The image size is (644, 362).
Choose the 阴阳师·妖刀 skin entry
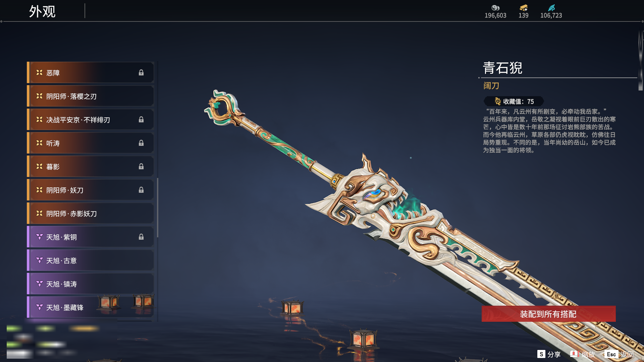pos(91,190)
